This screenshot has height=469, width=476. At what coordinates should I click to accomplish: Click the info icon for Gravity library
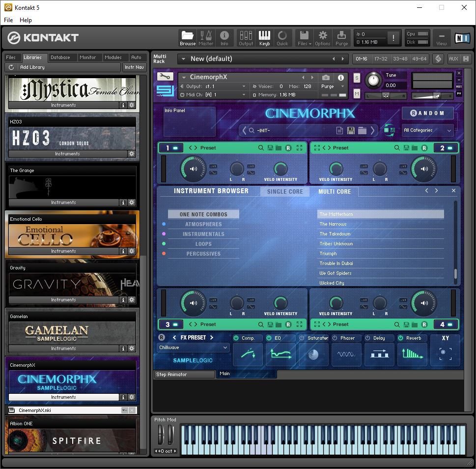point(123,300)
